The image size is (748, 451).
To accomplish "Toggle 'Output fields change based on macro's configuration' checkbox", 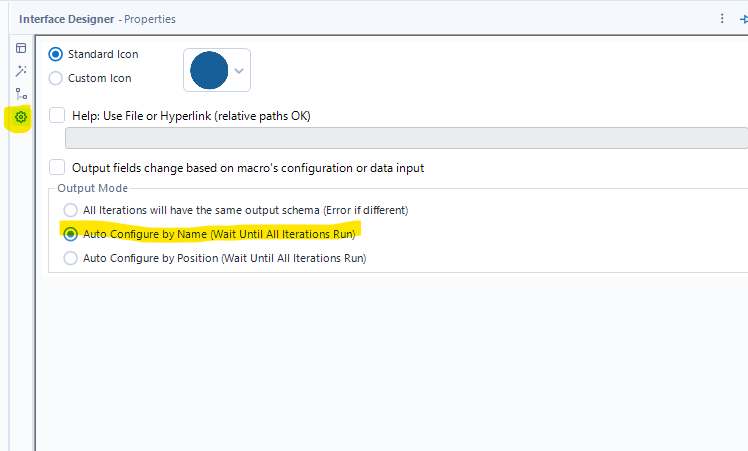I will [x=57, y=168].
